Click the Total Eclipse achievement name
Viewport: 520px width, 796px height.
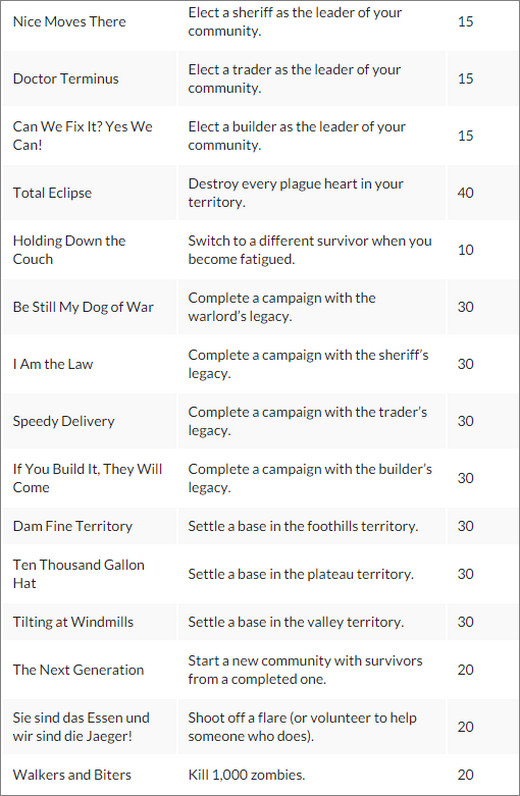pyautogui.click(x=52, y=193)
